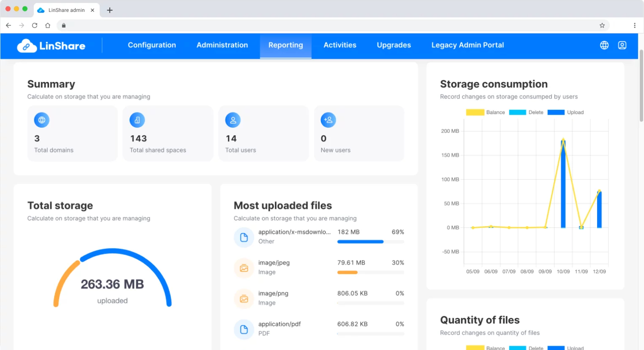644x350 pixels.
Task: Open the Configuration menu
Action: 152,45
